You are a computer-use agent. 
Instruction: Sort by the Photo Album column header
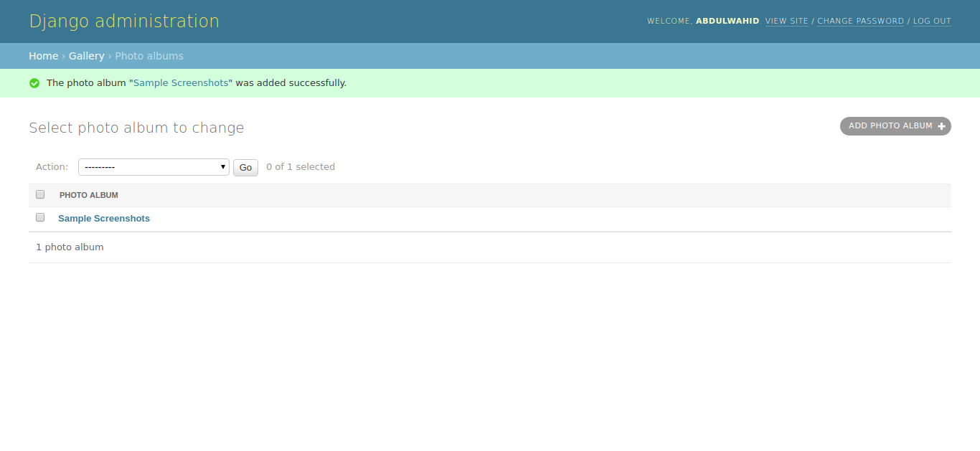pos(89,195)
